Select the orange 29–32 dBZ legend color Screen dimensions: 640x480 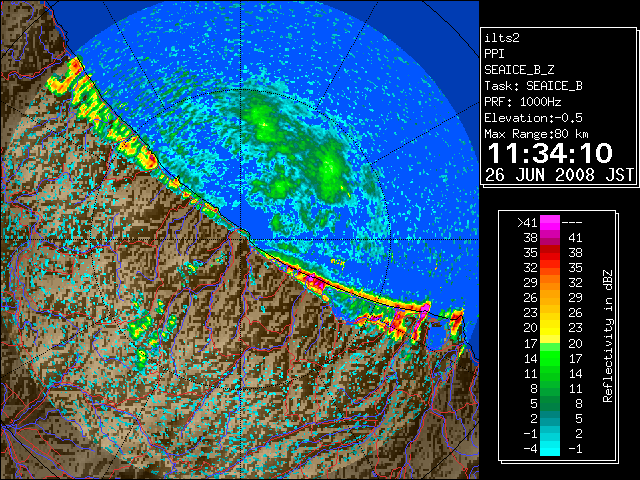550,283
